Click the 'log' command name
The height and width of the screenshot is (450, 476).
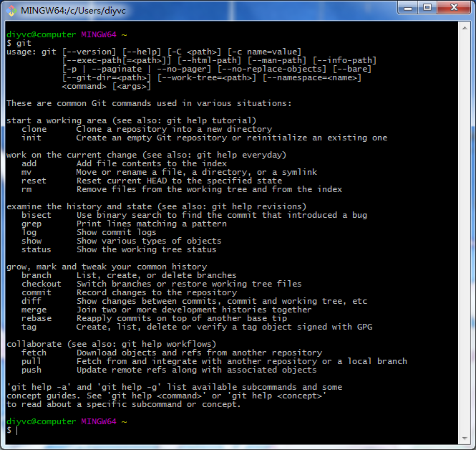click(29, 233)
